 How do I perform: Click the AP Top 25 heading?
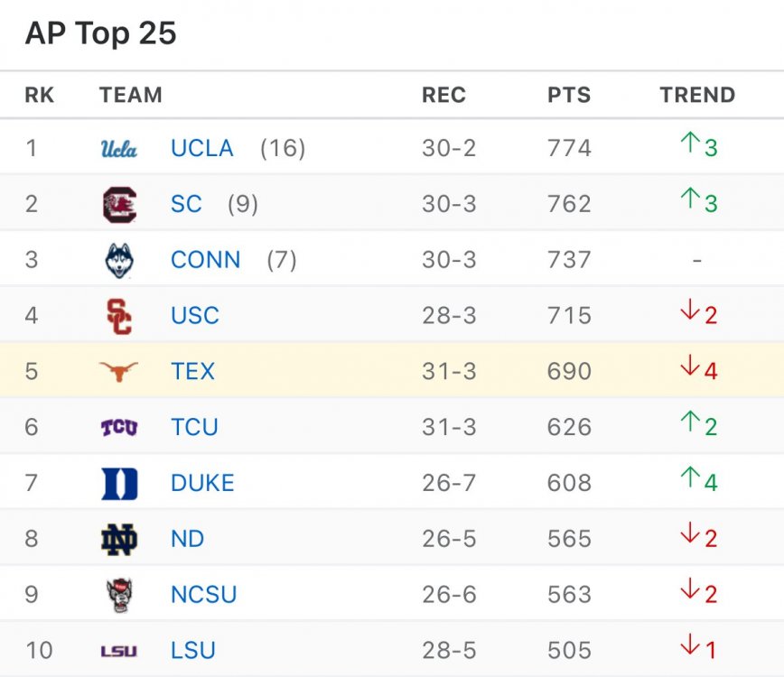point(101,33)
